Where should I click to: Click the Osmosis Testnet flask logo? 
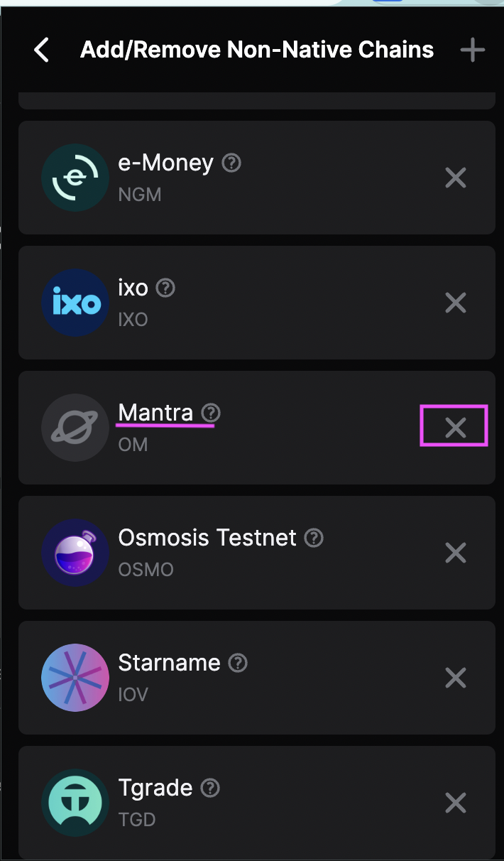pyautogui.click(x=75, y=553)
